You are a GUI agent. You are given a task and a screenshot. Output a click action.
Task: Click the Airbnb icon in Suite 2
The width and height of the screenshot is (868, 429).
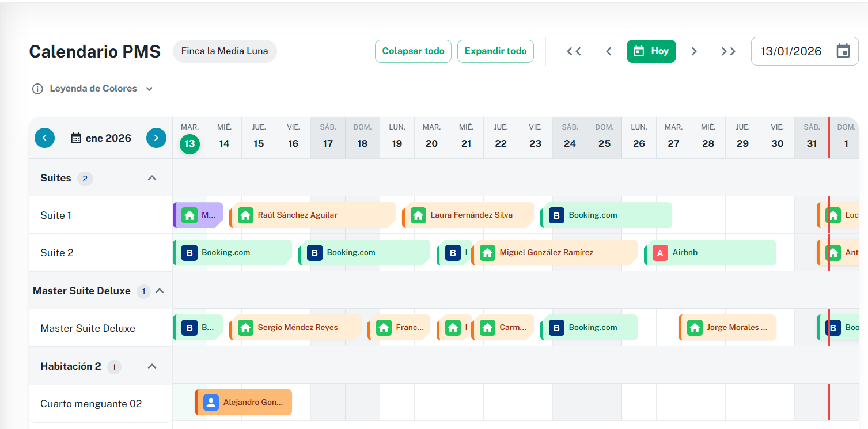click(660, 253)
